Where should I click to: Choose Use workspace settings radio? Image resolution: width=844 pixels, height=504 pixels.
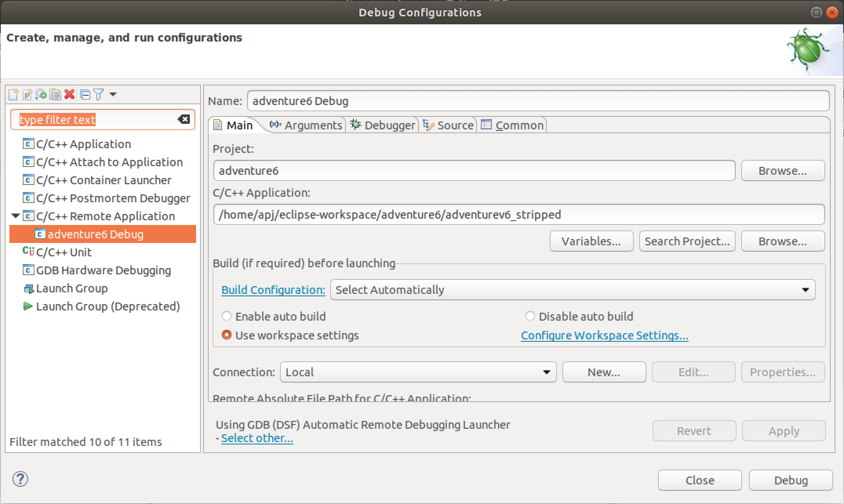point(227,335)
